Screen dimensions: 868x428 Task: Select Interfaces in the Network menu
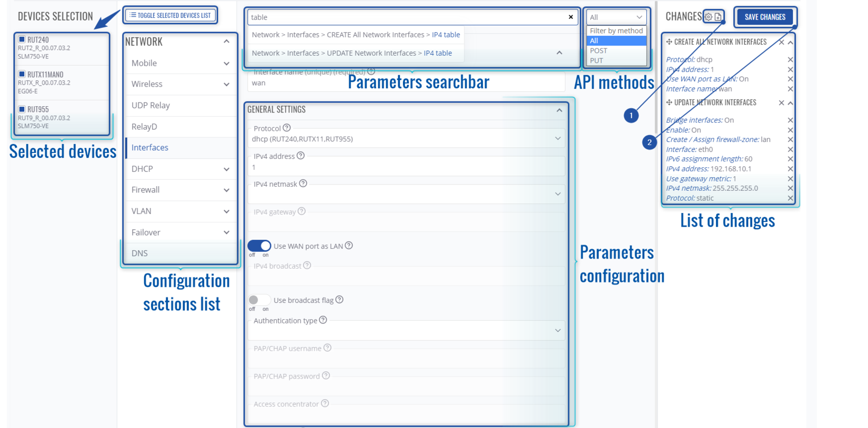pos(150,148)
